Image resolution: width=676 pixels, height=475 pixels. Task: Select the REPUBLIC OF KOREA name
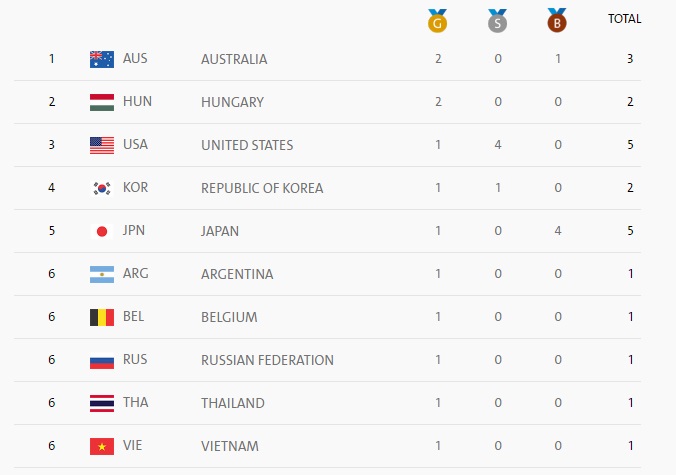click(262, 188)
